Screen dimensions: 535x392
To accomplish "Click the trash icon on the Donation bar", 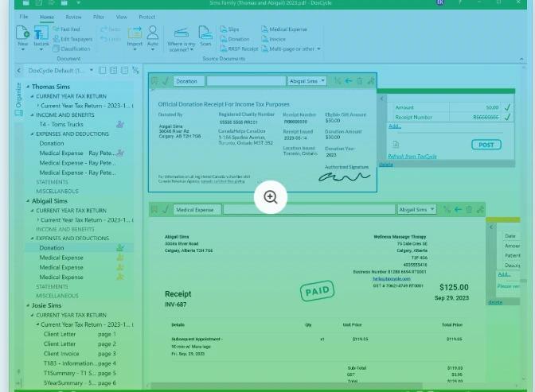I will tap(360, 81).
